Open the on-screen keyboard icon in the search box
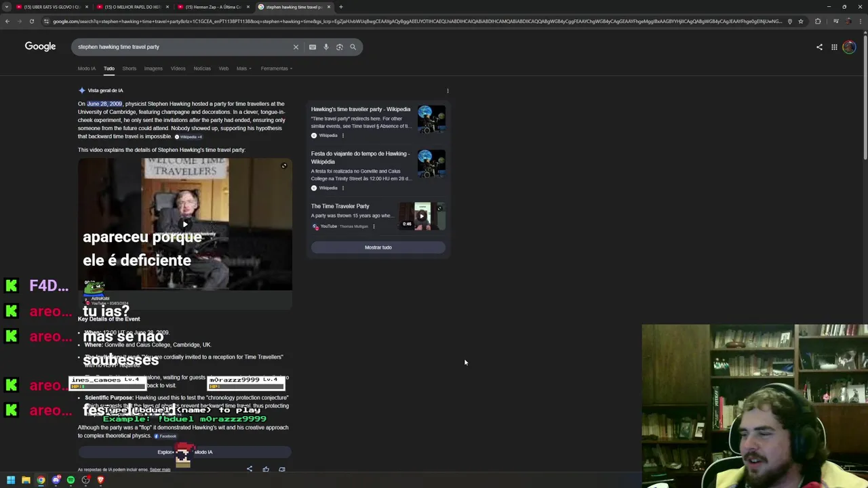Image resolution: width=868 pixels, height=488 pixels. (313, 47)
